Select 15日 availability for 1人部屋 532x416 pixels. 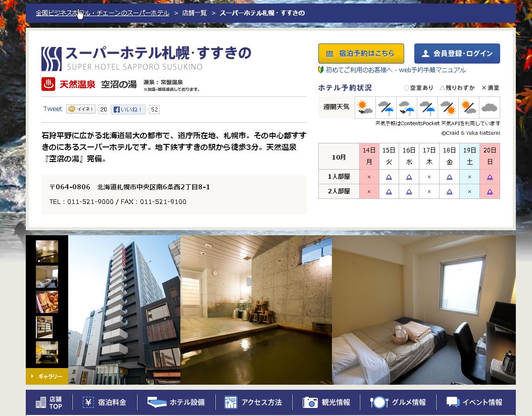click(x=389, y=177)
